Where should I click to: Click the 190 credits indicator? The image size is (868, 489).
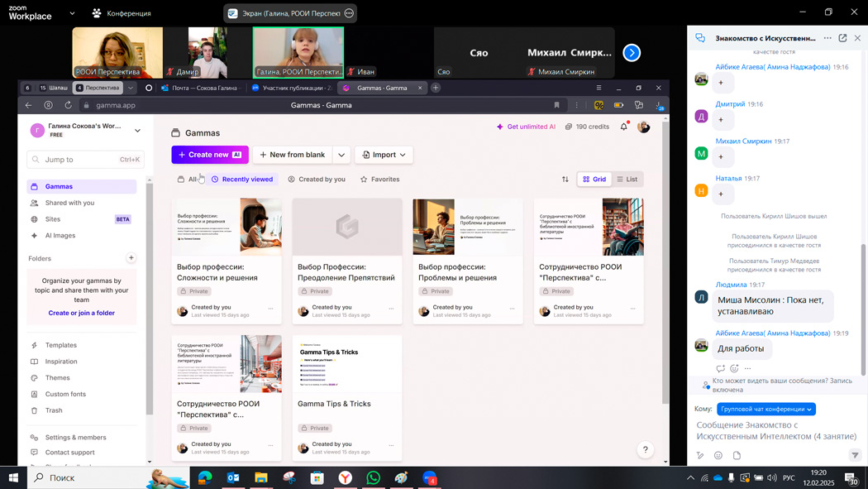(587, 127)
